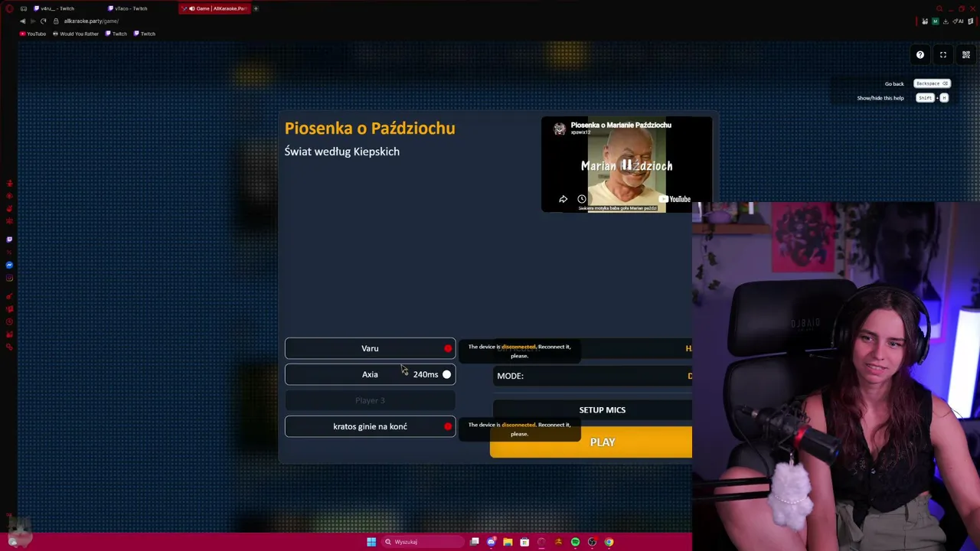Click the 240ms latency value for Axia
The width and height of the screenshot is (980, 551).
tap(426, 374)
